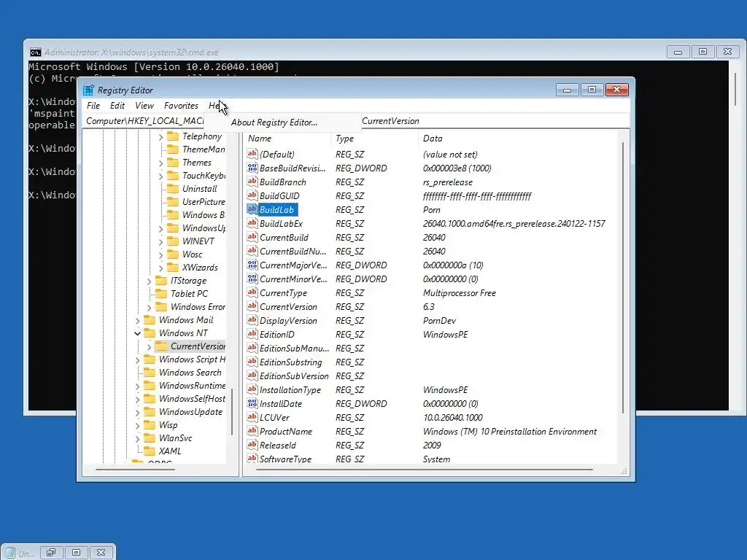Click the BuildLabEx string icon
Viewport: 747px width, 560px height.
(x=252, y=223)
